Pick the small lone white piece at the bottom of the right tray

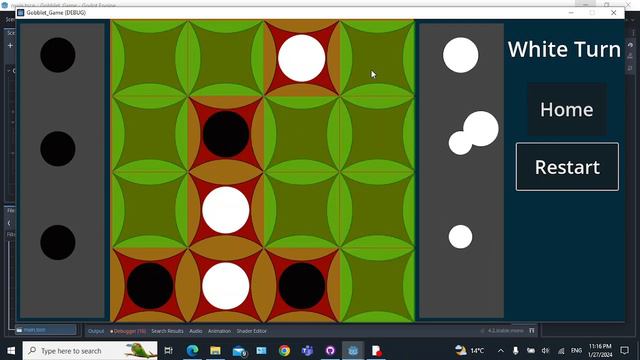click(460, 237)
